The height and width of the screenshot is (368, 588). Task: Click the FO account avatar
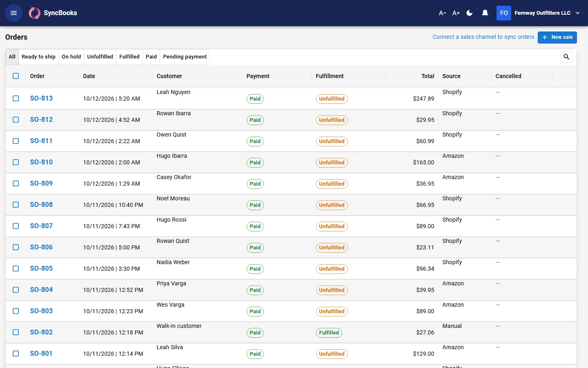pyautogui.click(x=504, y=13)
